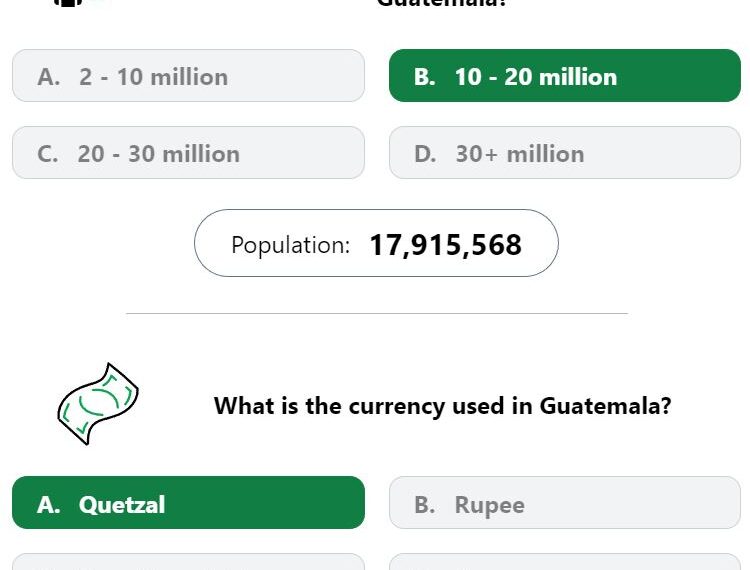
Task: Pick answer C. 20 - 30 million
Action: [188, 153]
